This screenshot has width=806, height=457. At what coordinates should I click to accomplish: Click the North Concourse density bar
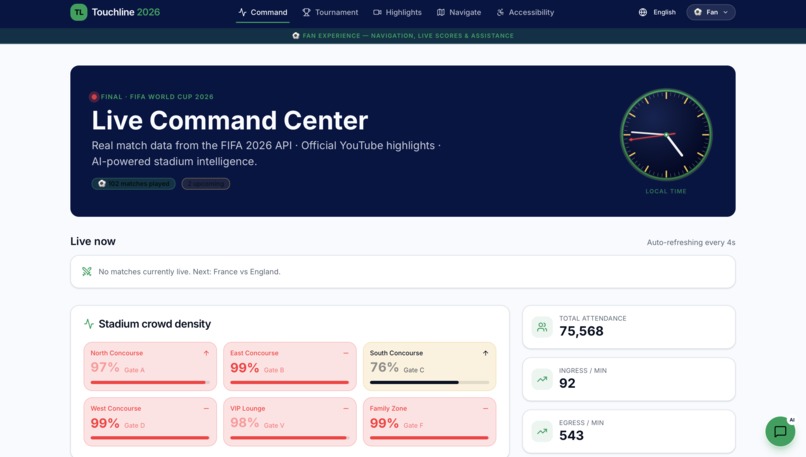[150, 382]
